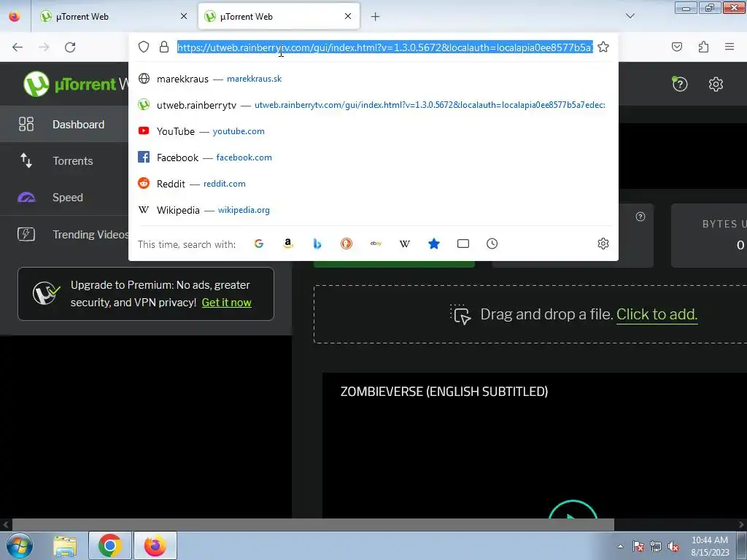
Task: Open the Firefox application menu
Action: point(729,47)
